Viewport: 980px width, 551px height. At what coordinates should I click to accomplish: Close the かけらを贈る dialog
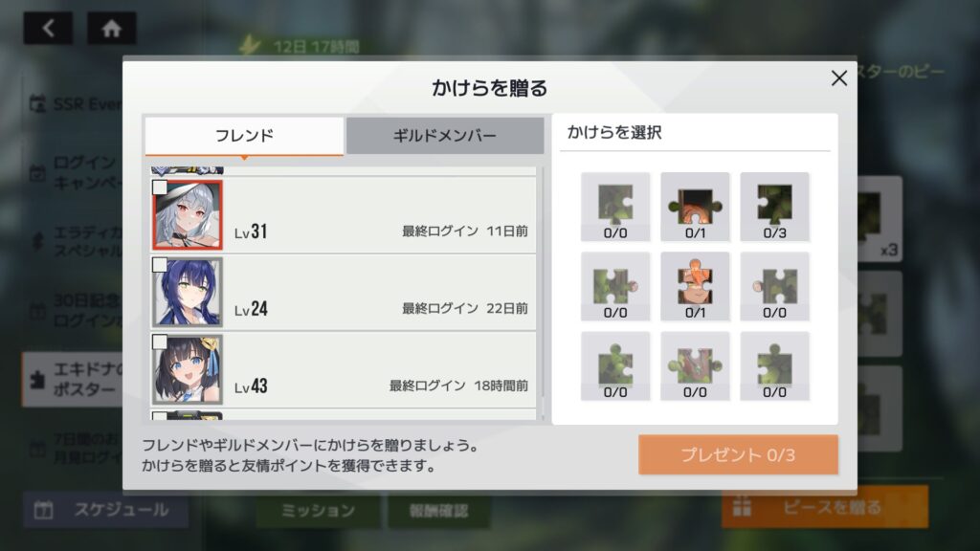click(839, 78)
